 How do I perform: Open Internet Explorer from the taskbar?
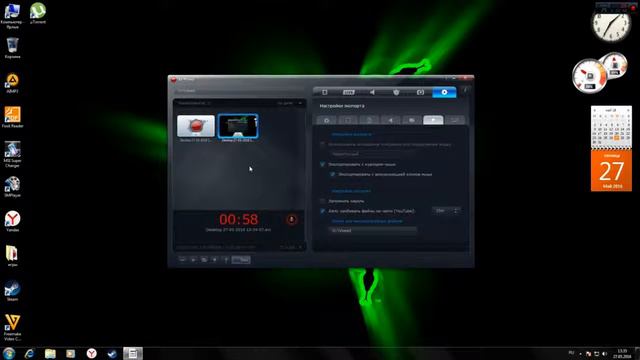[x=29, y=353]
